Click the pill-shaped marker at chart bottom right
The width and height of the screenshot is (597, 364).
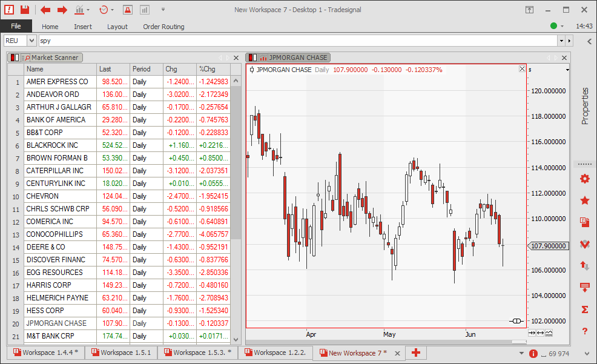(516, 321)
